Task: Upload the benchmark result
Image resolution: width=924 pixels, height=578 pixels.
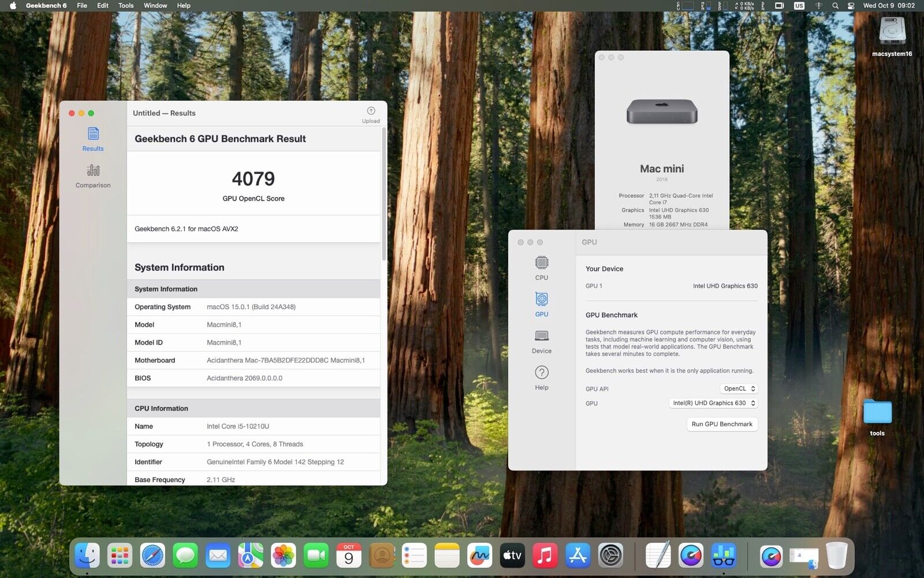Action: 371,115
